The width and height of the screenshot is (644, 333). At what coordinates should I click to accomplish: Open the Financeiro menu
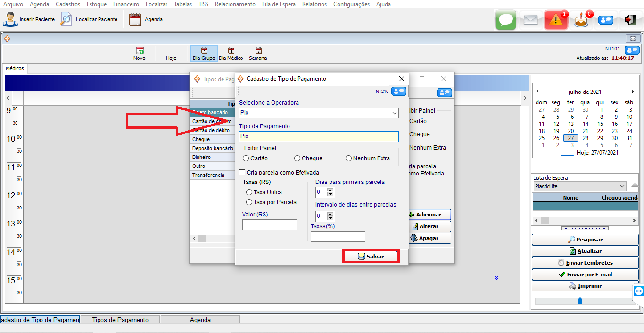pyautogui.click(x=126, y=4)
